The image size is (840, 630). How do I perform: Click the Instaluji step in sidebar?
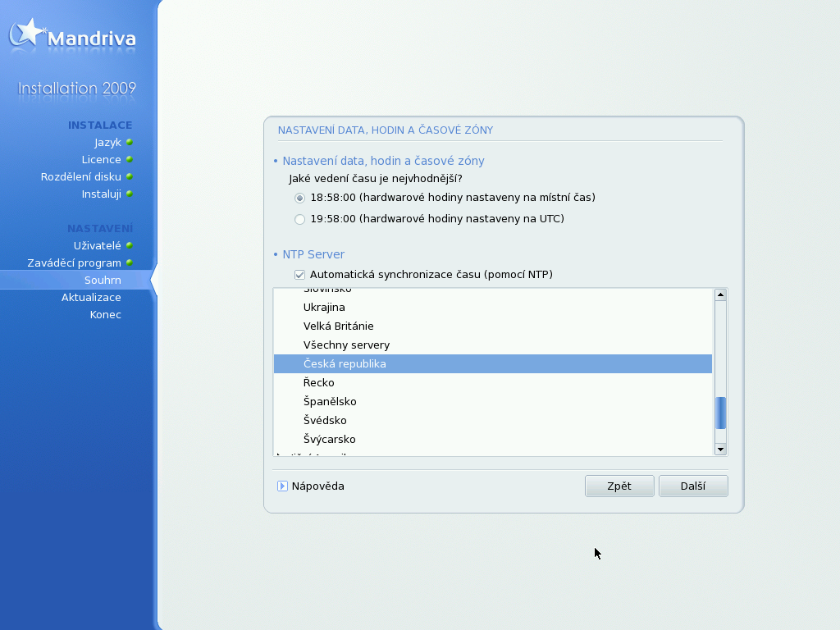pos(101,194)
